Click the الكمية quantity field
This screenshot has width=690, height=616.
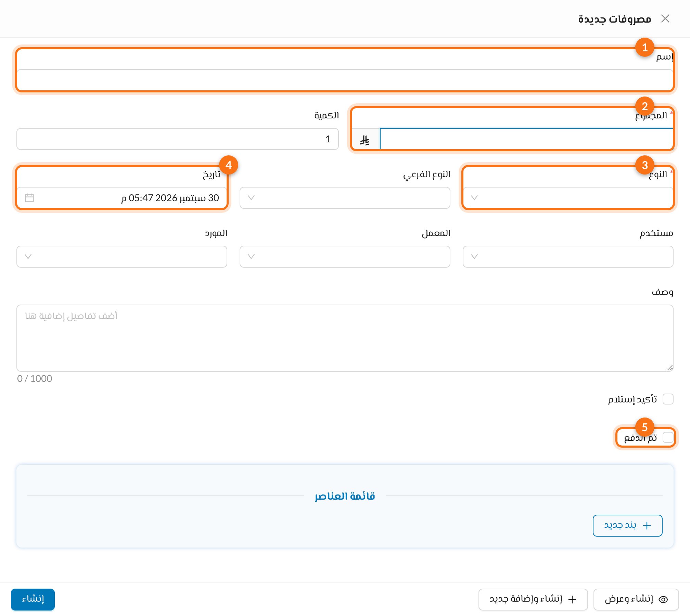click(178, 139)
